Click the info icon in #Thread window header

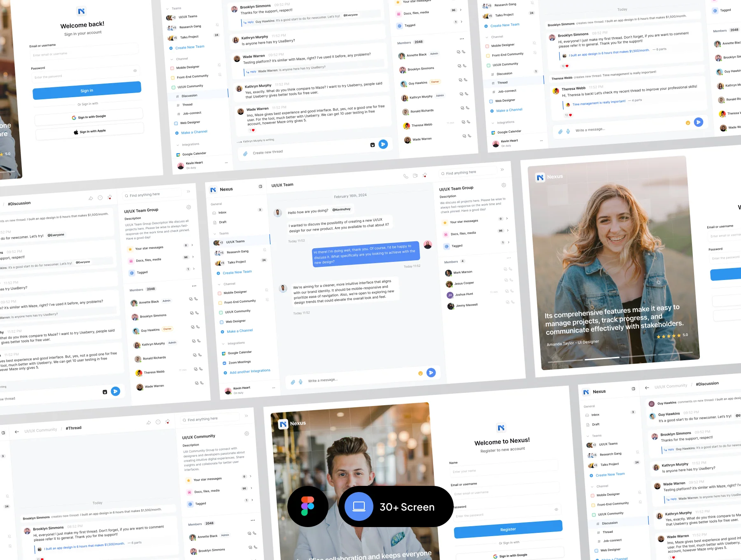pos(158,422)
